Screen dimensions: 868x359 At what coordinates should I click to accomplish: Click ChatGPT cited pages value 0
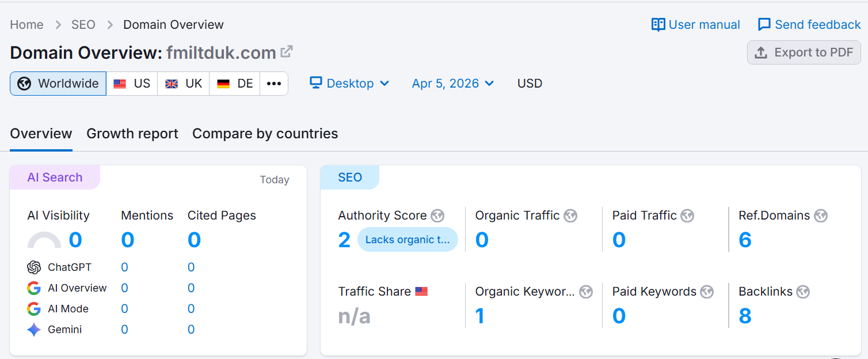[191, 267]
